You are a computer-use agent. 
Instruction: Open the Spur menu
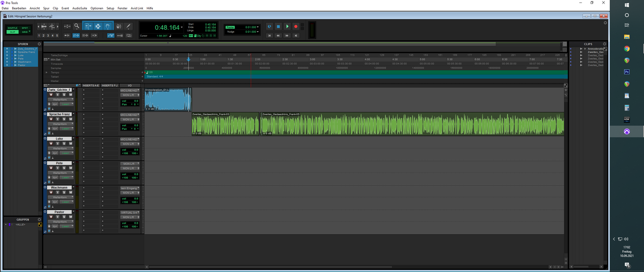pyautogui.click(x=46, y=9)
